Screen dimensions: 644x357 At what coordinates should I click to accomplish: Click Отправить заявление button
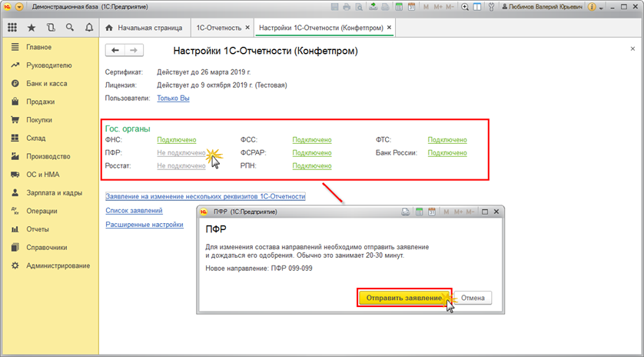(x=404, y=297)
